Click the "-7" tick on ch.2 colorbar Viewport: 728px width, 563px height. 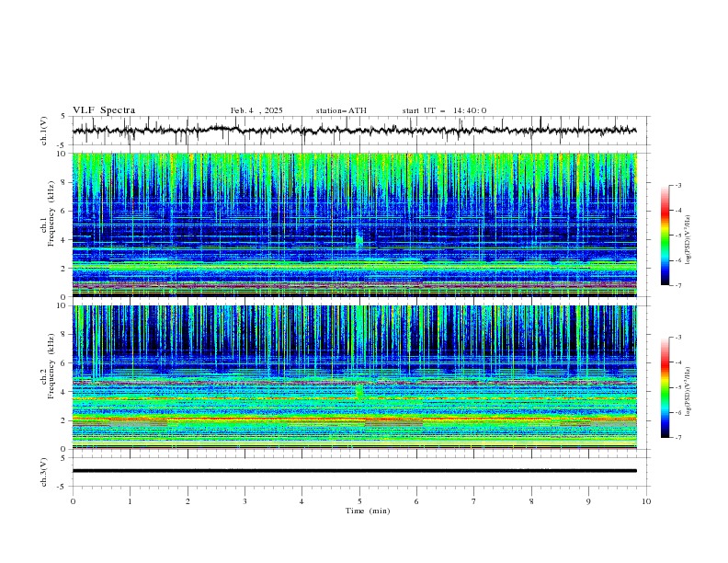click(x=677, y=437)
